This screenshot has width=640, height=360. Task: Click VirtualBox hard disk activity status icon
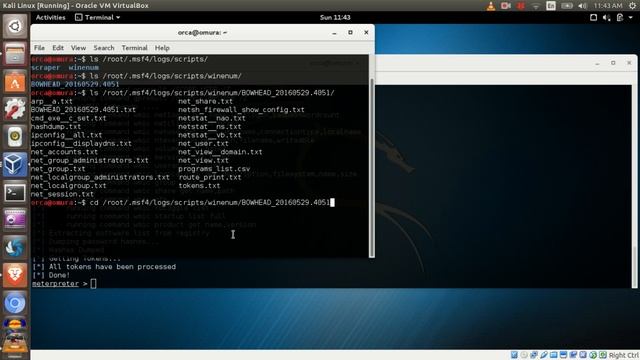click(x=514, y=355)
